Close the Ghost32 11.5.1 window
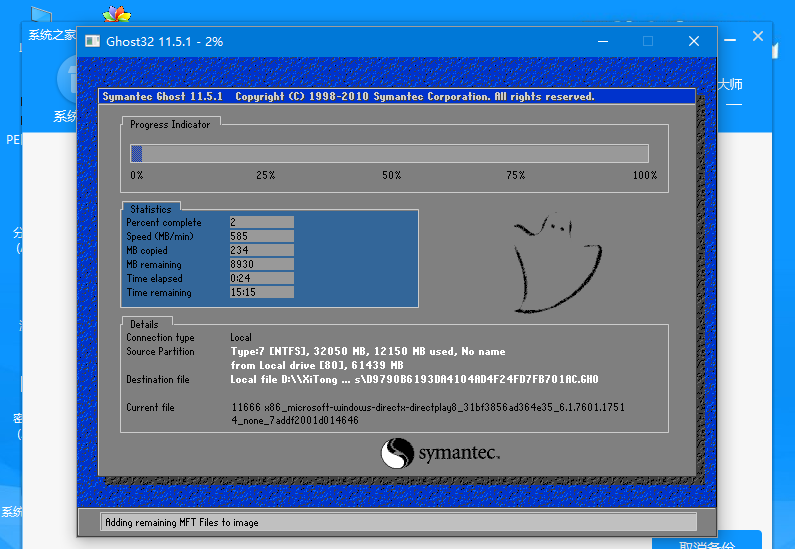Screen dimensions: 795x549 click(x=693, y=41)
